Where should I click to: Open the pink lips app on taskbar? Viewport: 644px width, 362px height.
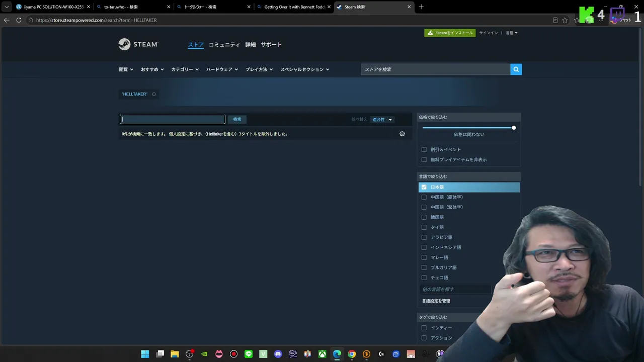tap(219, 354)
